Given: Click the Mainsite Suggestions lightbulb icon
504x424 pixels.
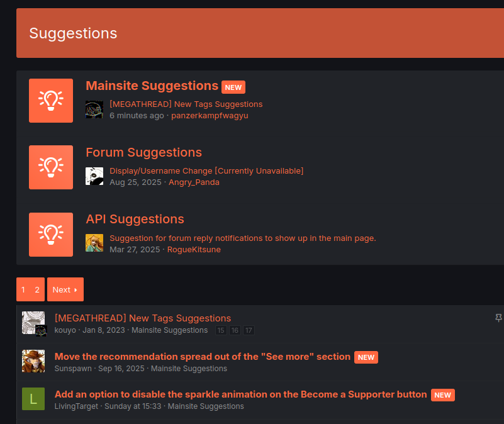Looking at the screenshot, I should (51, 101).
